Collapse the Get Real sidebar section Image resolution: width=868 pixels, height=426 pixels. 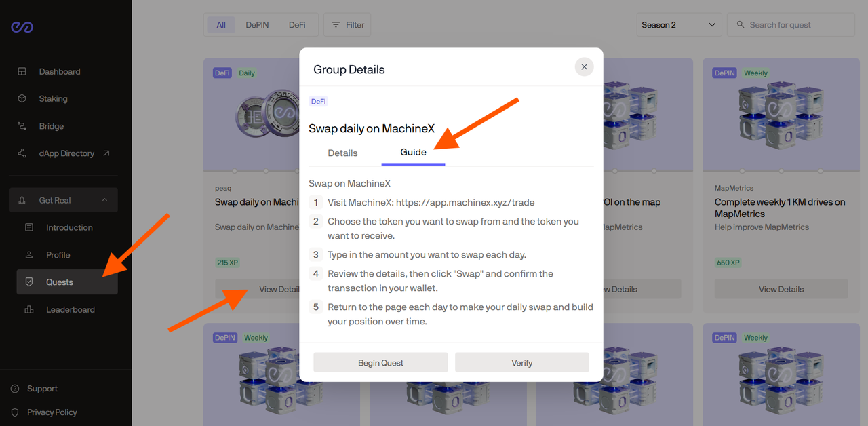point(64,200)
